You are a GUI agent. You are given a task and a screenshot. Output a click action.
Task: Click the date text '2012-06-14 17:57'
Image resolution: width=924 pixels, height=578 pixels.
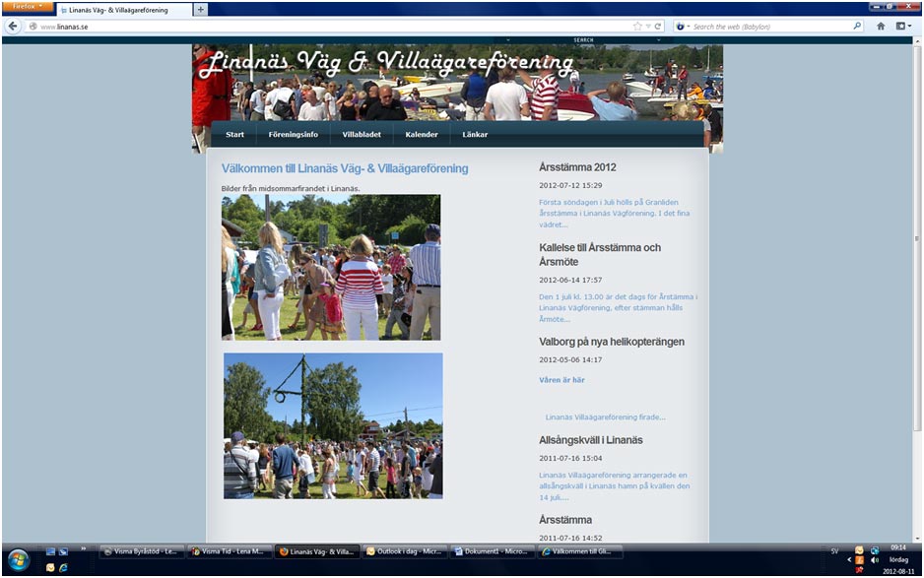570,280
